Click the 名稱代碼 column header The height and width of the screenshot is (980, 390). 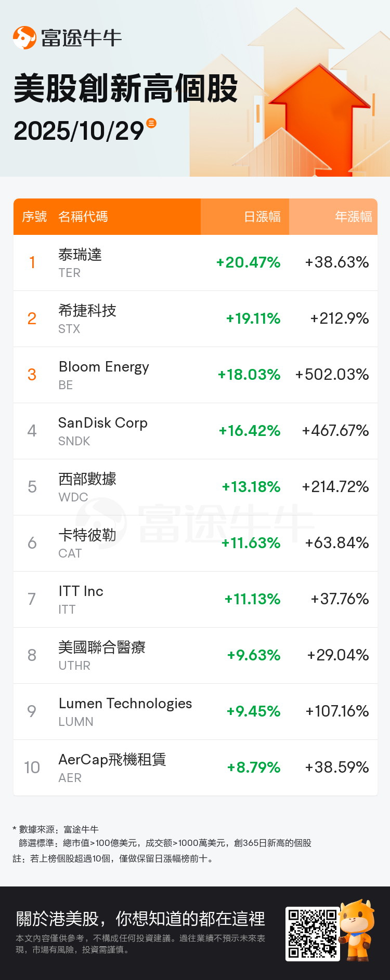click(83, 217)
